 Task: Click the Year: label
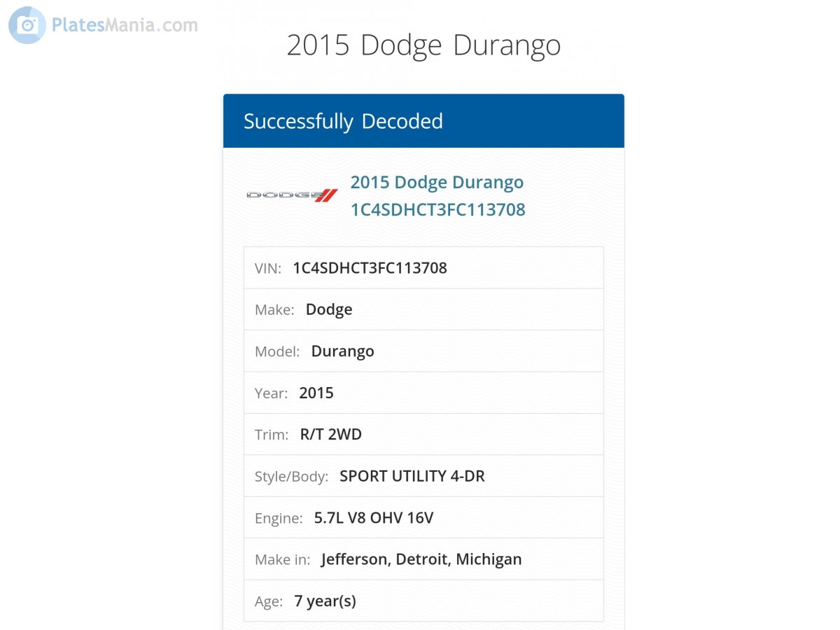point(271,393)
